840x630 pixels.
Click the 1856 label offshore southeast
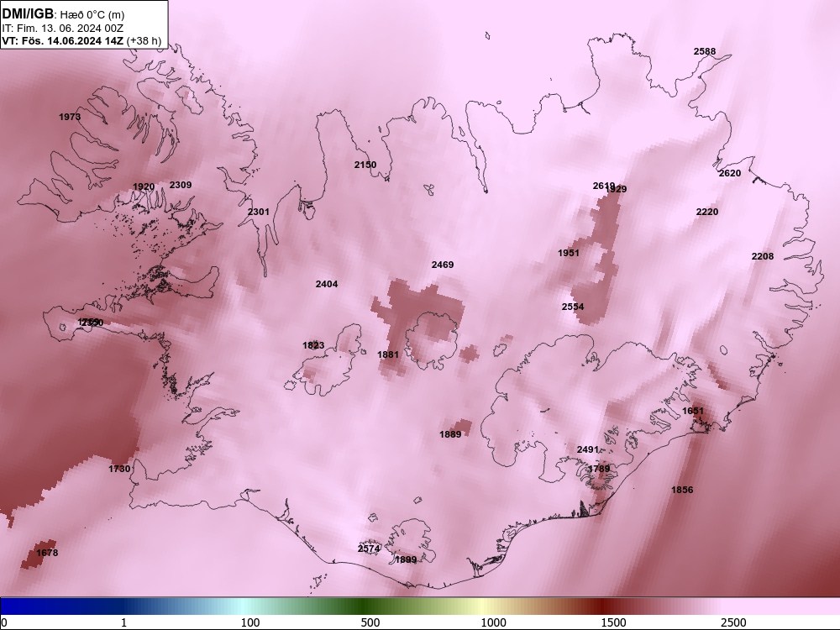682,490
